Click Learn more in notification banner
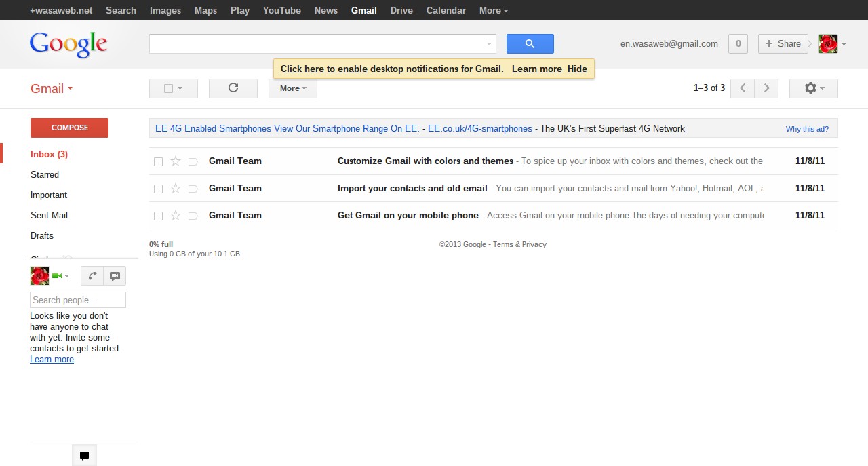The width and height of the screenshot is (868, 466). 537,69
